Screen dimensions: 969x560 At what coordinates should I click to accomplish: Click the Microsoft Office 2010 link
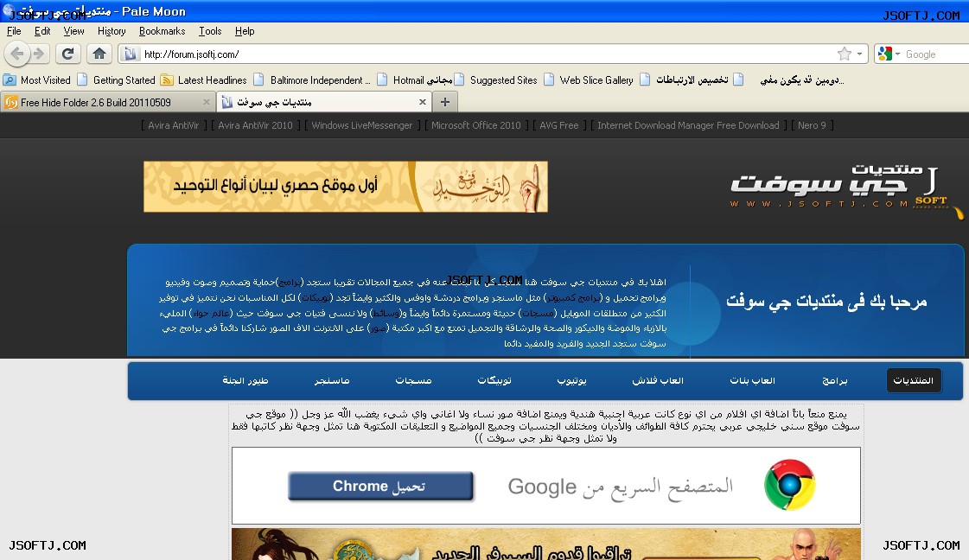[x=475, y=125]
